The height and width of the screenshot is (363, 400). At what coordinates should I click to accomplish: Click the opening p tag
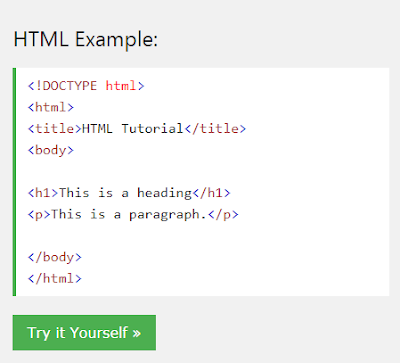(x=39, y=214)
